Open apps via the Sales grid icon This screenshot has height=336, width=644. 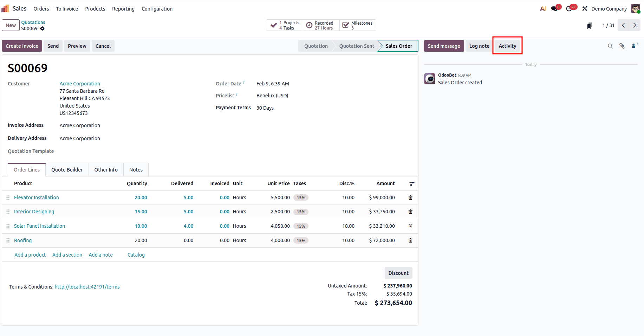click(5, 8)
